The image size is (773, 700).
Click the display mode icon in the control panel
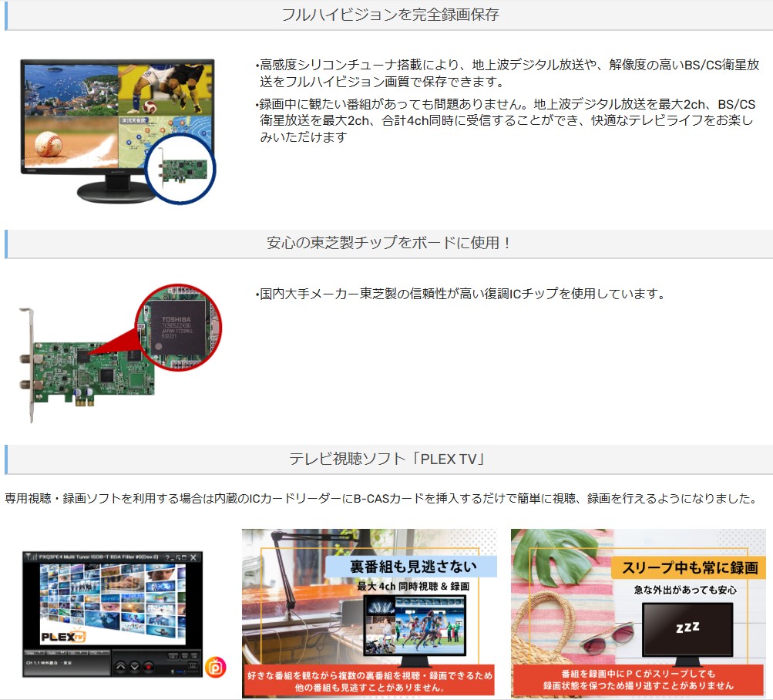click(x=173, y=655)
